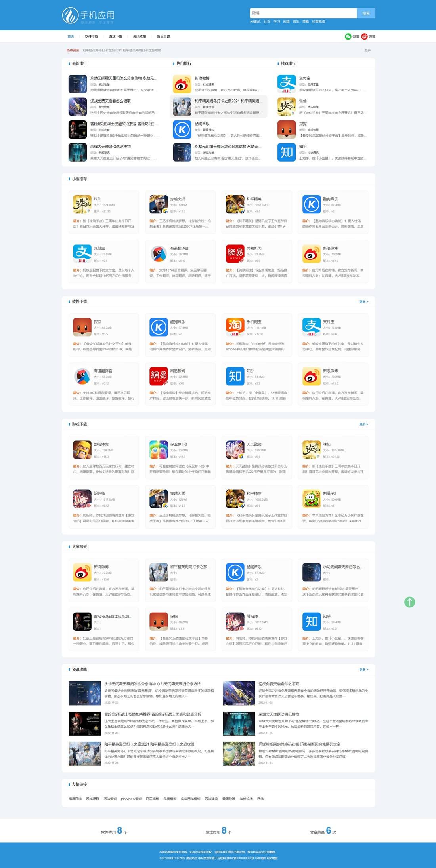The width and height of the screenshot is (436, 868).
Task: Click the WeChat icon in navigation bar
Action: [348, 36]
